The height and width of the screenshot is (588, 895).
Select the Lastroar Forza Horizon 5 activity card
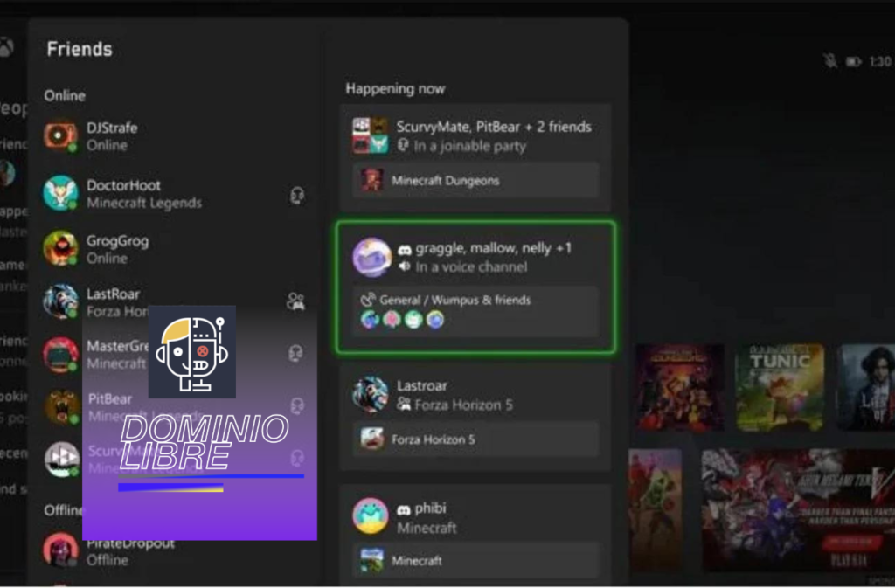click(x=475, y=395)
